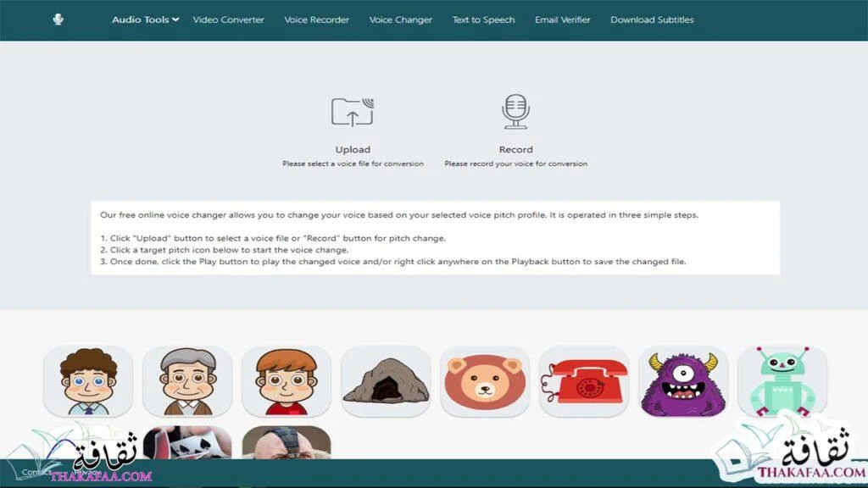Click the Record microphone icon
Image resolution: width=868 pixels, height=488 pixels.
pyautogui.click(x=516, y=111)
